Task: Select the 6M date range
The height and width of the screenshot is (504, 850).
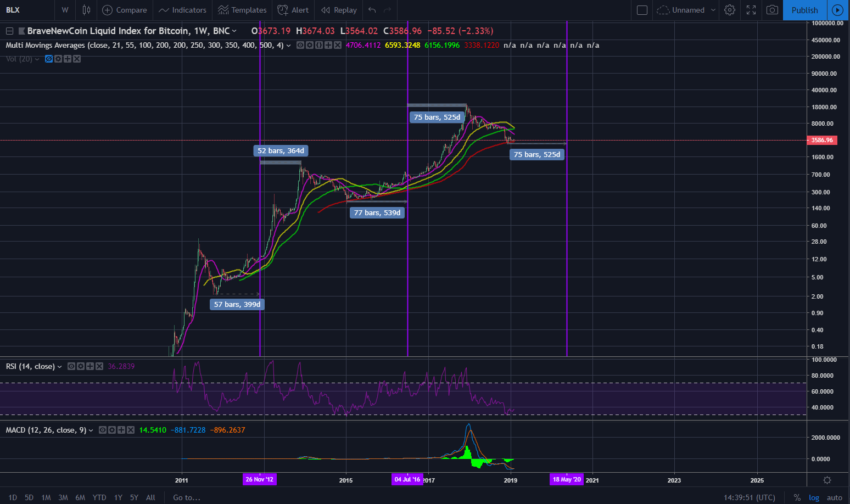Action: click(x=80, y=497)
